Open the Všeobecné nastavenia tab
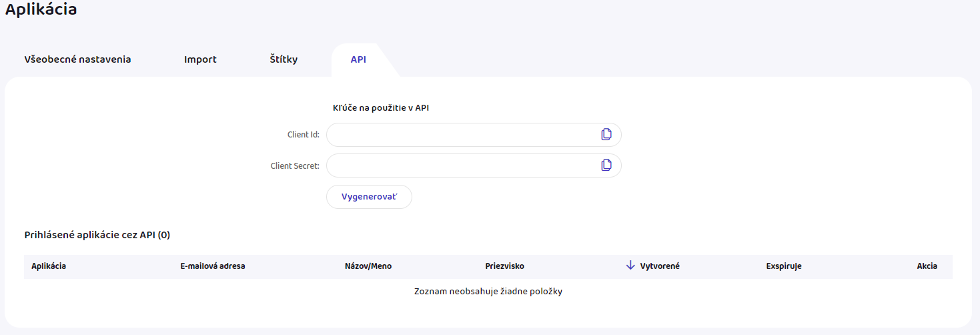The width and height of the screenshot is (980, 335). coord(77,59)
